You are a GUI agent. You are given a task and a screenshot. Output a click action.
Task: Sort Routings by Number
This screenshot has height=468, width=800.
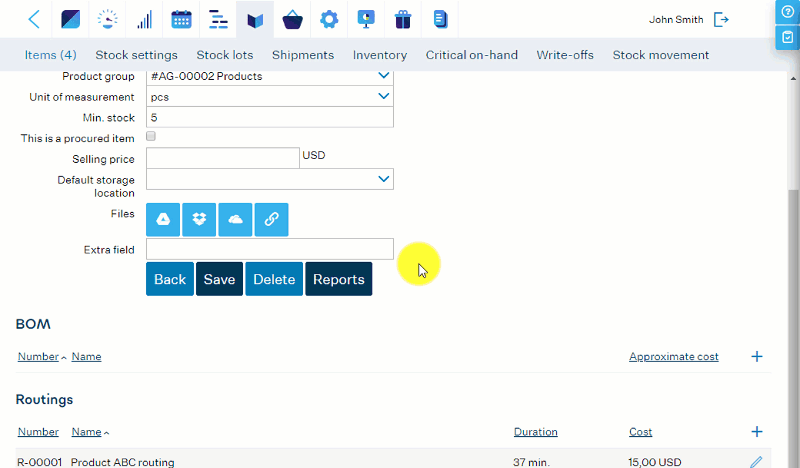pos(38,432)
